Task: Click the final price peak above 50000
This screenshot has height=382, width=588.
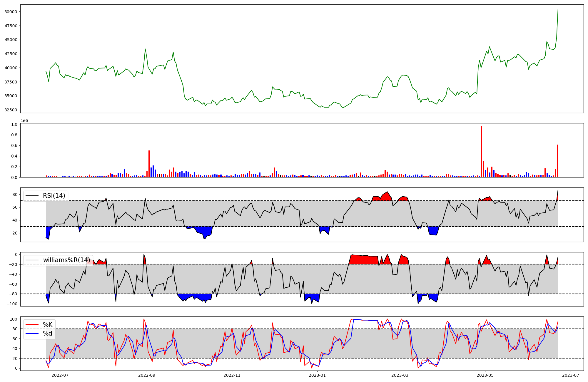Action: pyautogui.click(x=558, y=10)
